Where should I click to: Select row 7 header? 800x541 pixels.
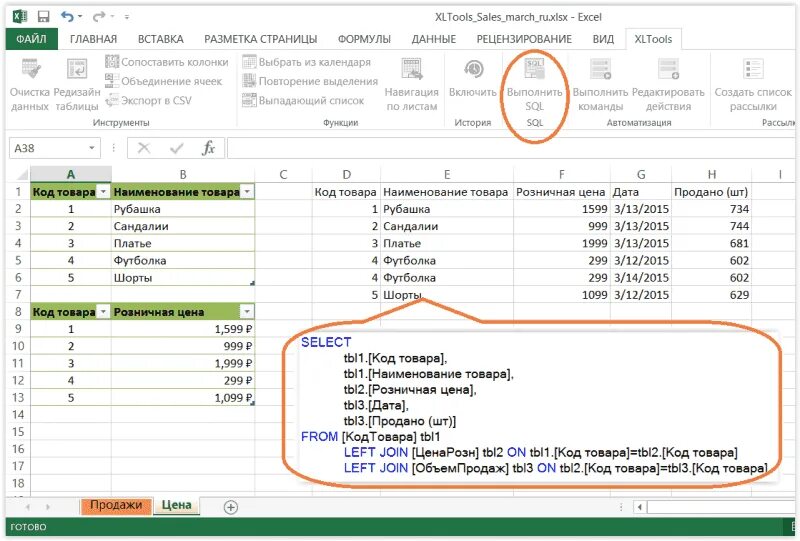18,294
